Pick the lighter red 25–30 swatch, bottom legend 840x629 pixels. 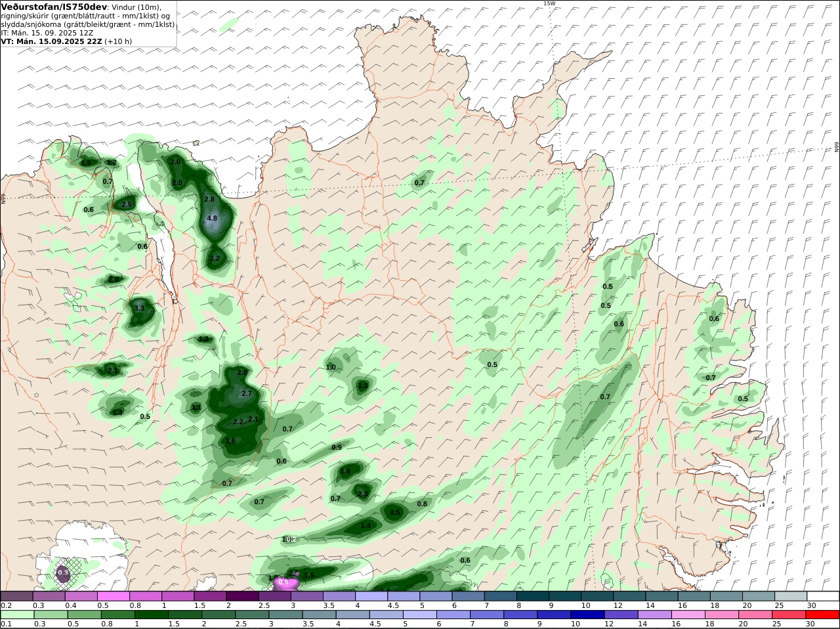[x=790, y=615]
